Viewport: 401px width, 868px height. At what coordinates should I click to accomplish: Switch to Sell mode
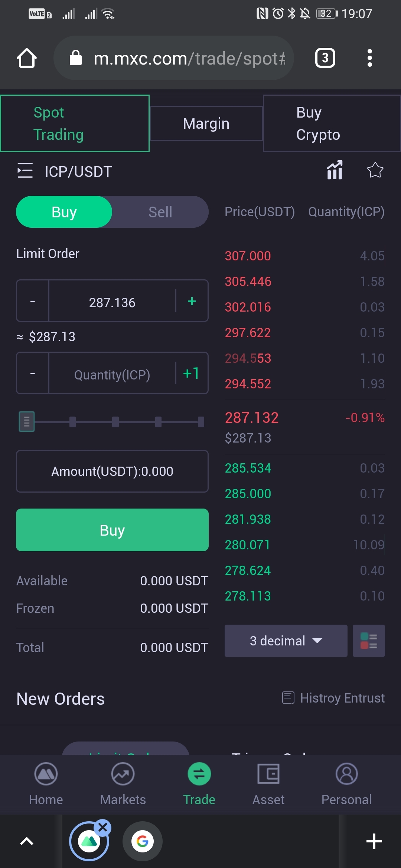click(160, 212)
